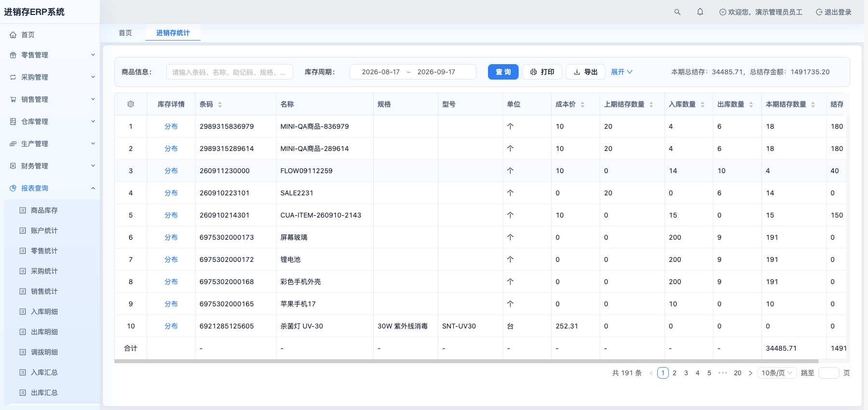Collapse the 报表查询 menu chevron
868x410 pixels.
93,188
